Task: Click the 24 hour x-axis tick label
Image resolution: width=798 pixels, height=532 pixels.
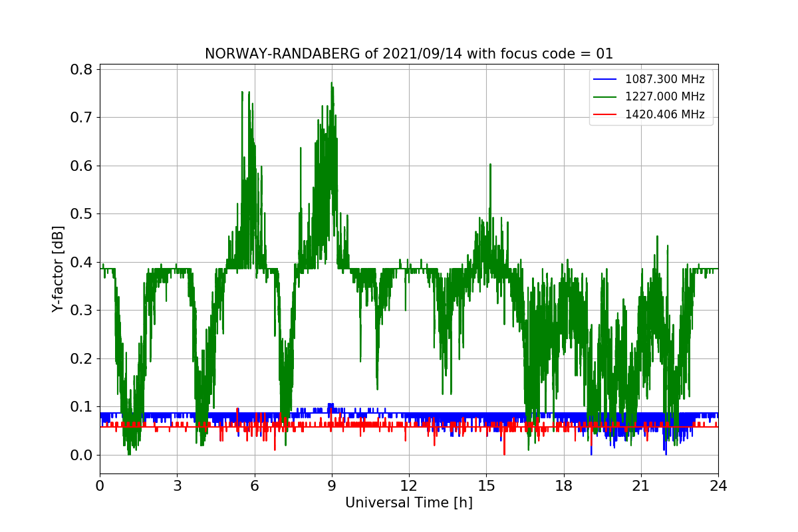Action: tap(718, 486)
